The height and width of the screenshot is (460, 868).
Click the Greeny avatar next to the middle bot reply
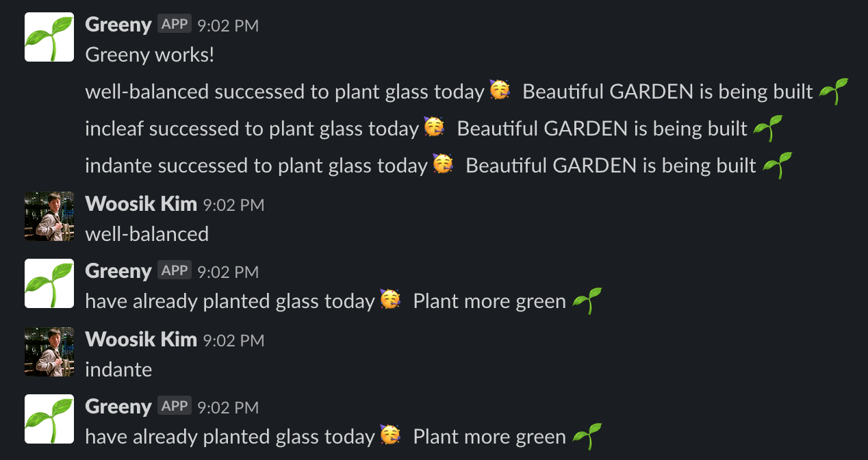(x=49, y=283)
